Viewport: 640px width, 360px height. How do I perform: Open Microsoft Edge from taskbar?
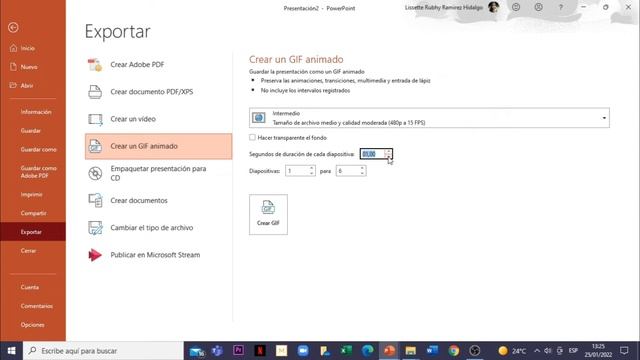click(x=368, y=351)
